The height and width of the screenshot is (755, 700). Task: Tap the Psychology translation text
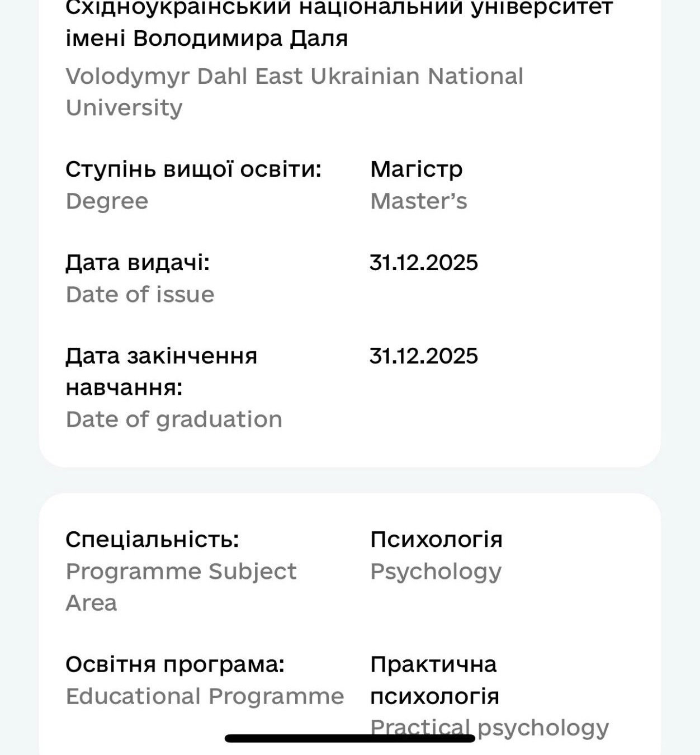436,572
